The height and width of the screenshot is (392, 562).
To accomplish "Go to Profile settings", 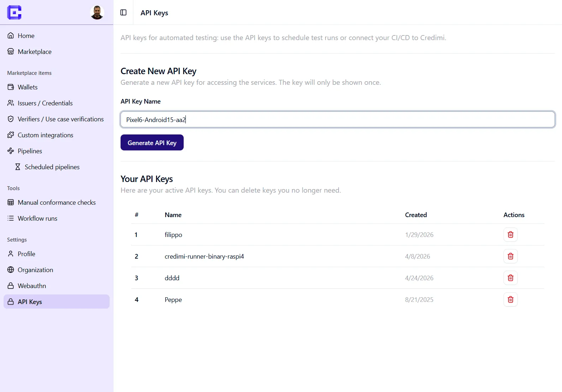I will coord(56,254).
